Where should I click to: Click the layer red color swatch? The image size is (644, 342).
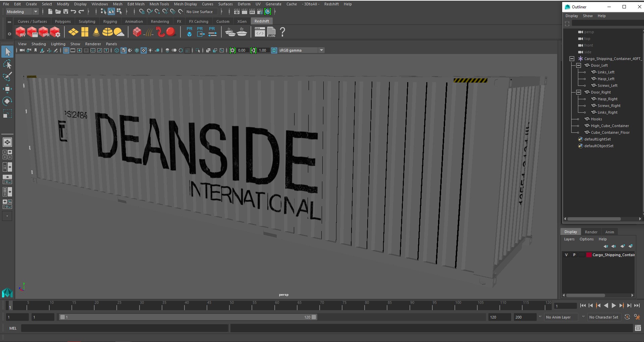tap(589, 255)
